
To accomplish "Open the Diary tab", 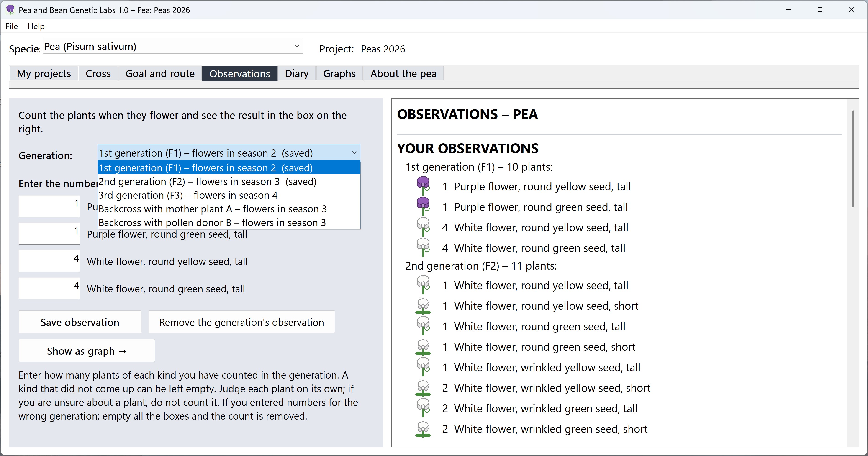I will 297,73.
